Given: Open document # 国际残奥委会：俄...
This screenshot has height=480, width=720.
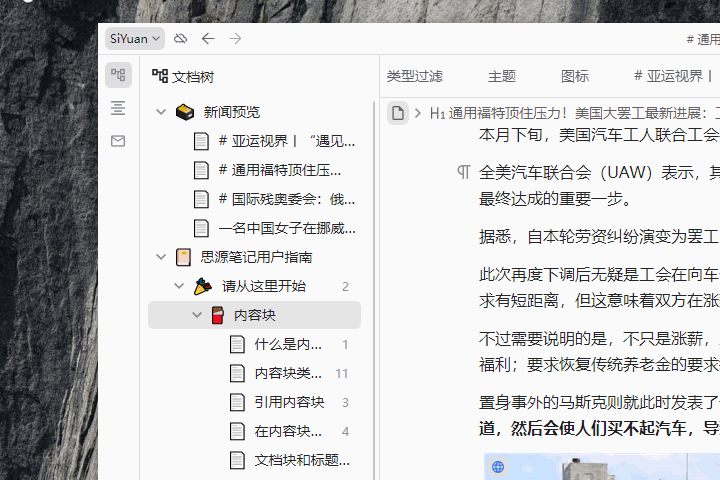Looking at the screenshot, I should (287, 199).
